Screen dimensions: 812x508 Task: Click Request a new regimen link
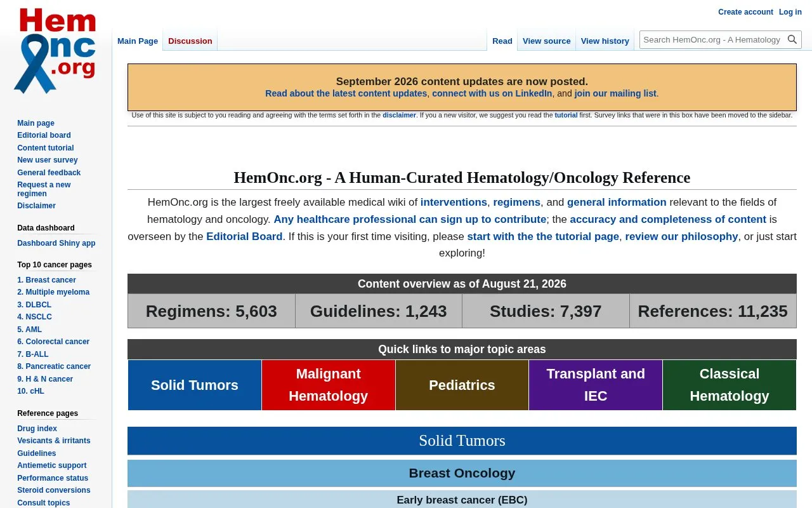(x=44, y=189)
